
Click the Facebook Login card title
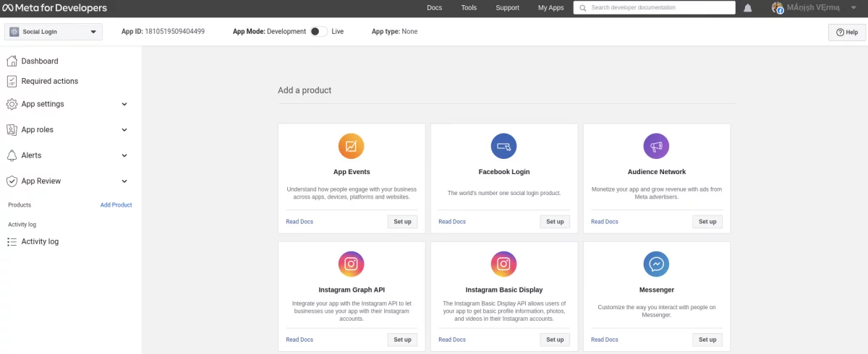[x=504, y=172]
